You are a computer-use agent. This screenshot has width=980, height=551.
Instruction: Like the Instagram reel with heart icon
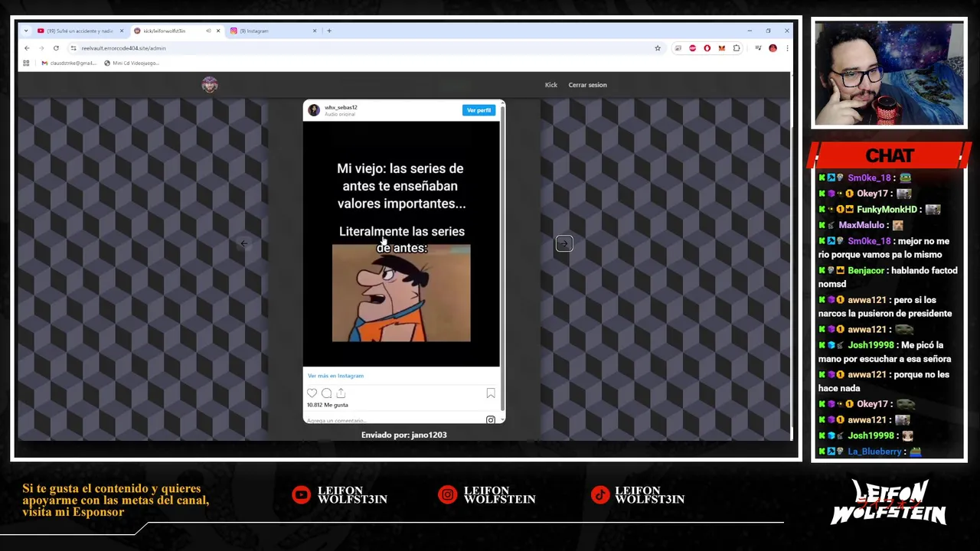pos(312,393)
